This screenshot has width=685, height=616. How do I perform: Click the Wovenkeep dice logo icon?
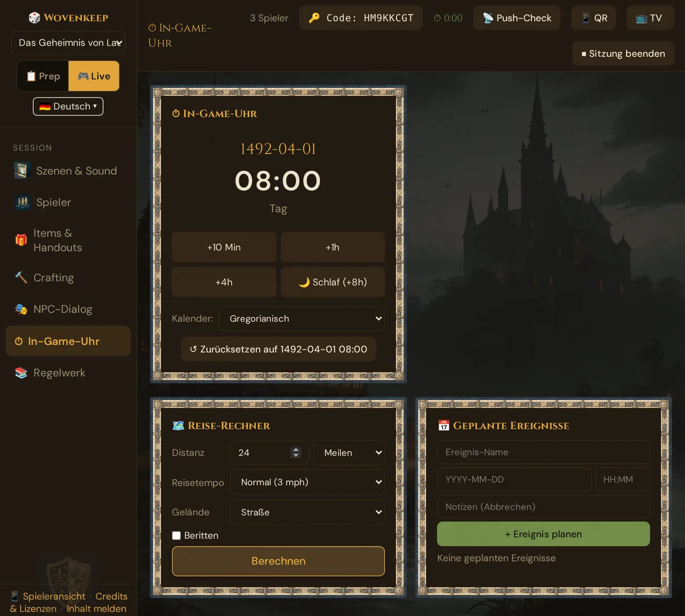pyautogui.click(x=34, y=18)
